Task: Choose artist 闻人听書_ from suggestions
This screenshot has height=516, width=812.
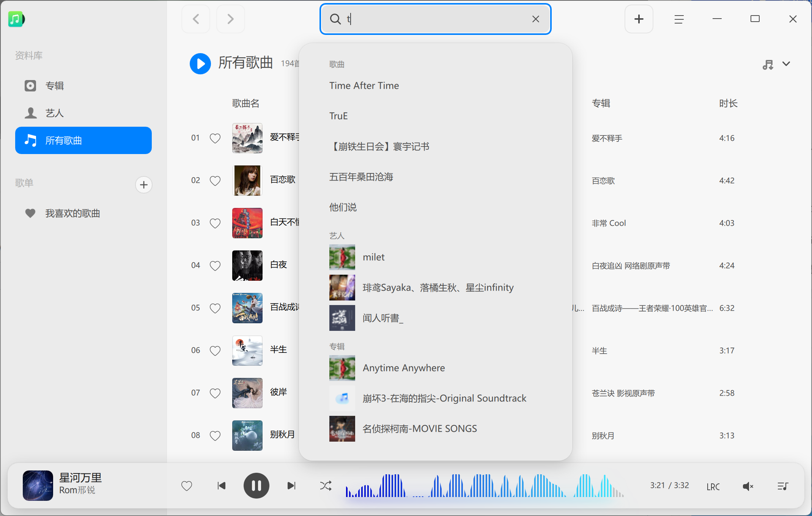Action: [436, 318]
